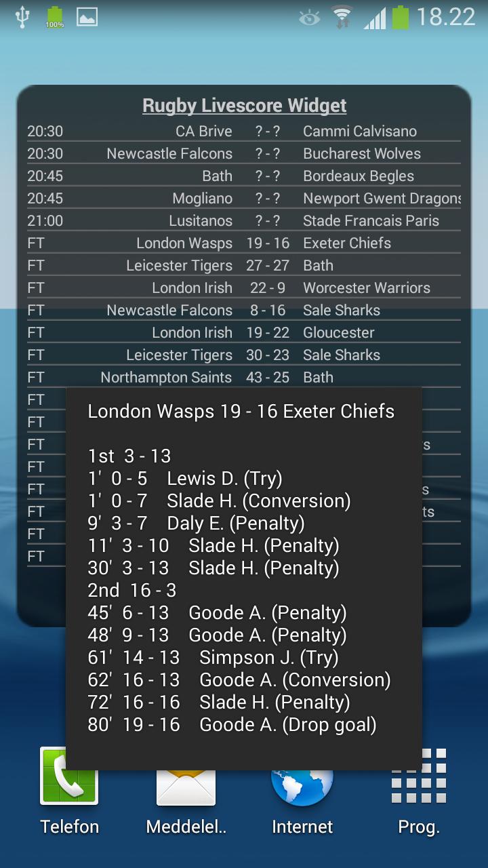Select the Newcastle Falcons vs Bucharest Wolves match

(244, 153)
